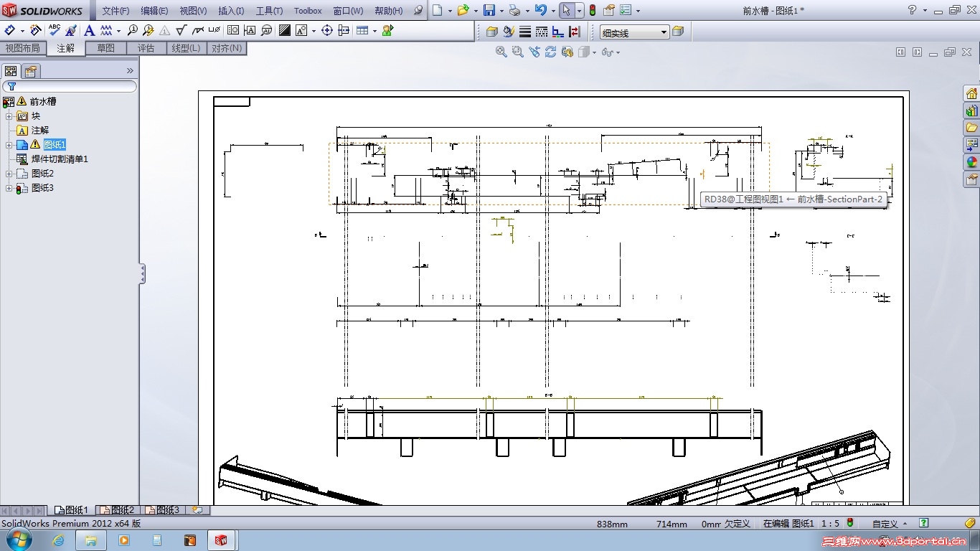Expand the 图纸1 tree node
980x551 pixels.
[9, 145]
